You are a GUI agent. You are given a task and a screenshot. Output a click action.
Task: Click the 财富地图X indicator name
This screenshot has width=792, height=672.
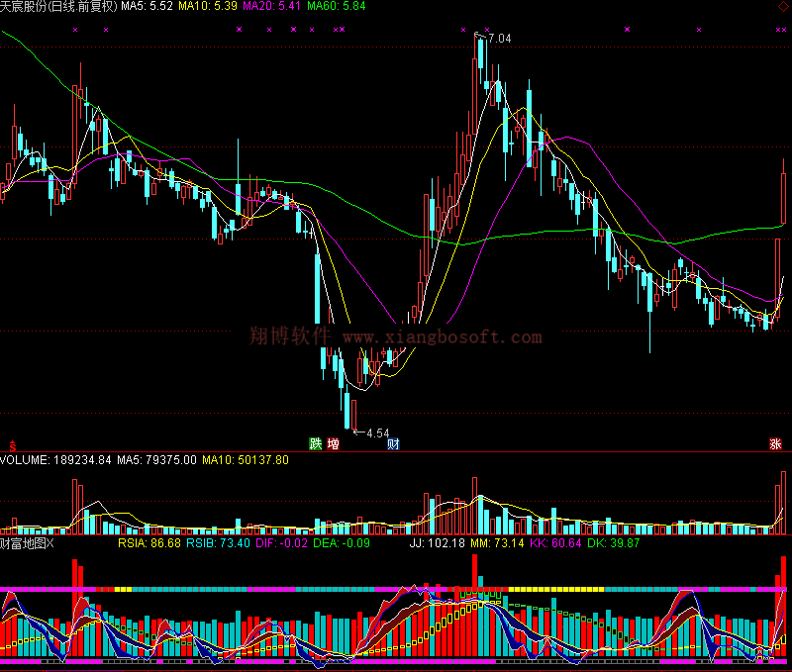coord(27,543)
